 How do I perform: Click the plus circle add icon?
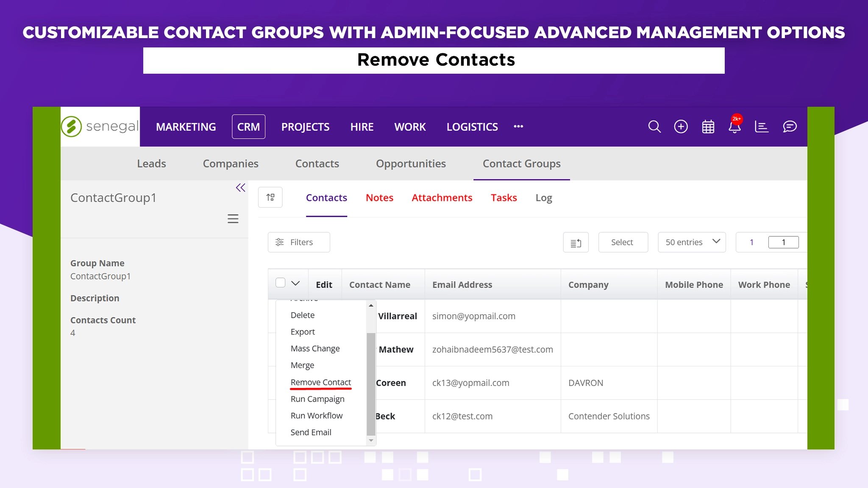[x=681, y=127]
